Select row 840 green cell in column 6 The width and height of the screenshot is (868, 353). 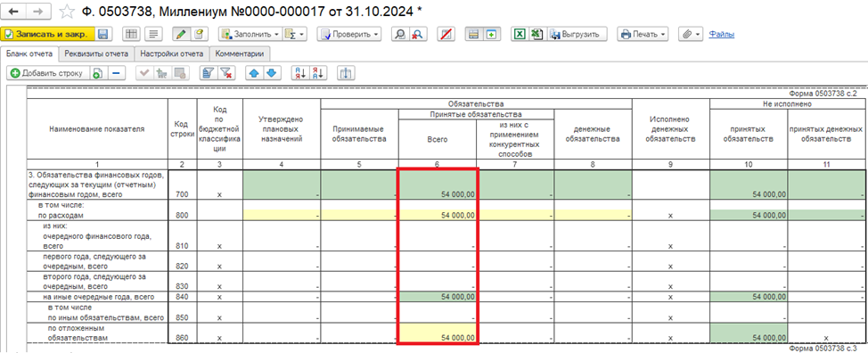438,297
